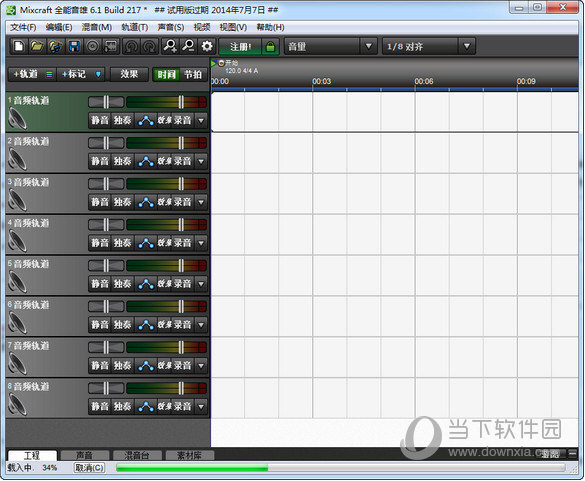
Task: Open the 混音(M) menu
Action: coord(97,27)
